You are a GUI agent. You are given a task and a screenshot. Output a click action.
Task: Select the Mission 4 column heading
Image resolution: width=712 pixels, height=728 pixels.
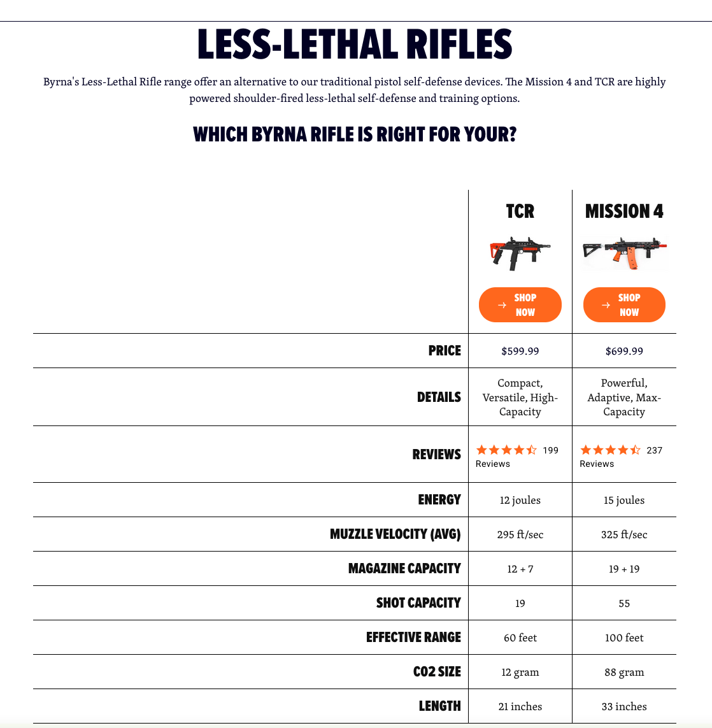[624, 211]
